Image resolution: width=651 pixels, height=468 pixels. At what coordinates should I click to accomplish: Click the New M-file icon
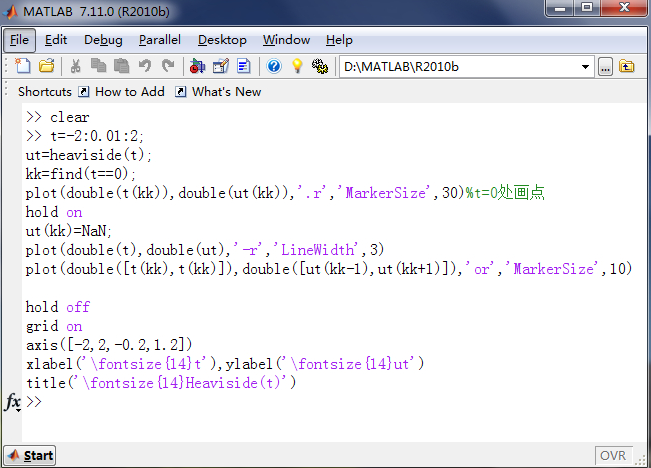point(22,66)
